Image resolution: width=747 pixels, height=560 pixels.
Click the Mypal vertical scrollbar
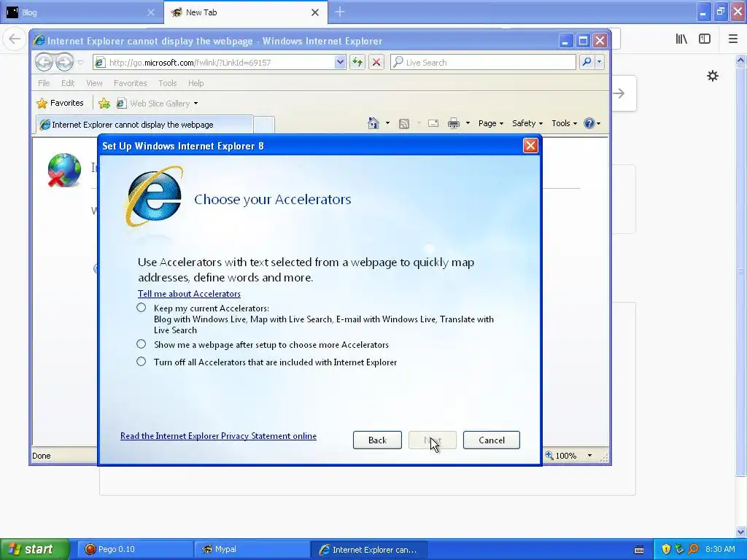(740, 271)
